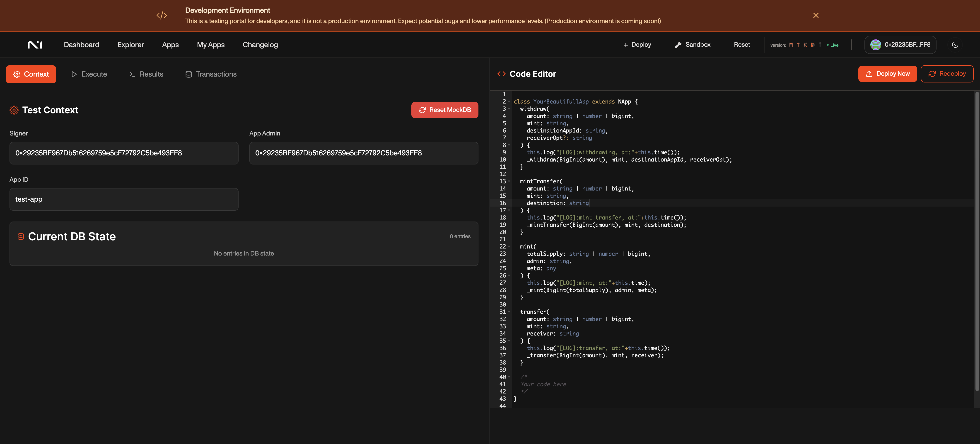980x444 pixels.
Task: Click the version label text
Action: pos(778,45)
